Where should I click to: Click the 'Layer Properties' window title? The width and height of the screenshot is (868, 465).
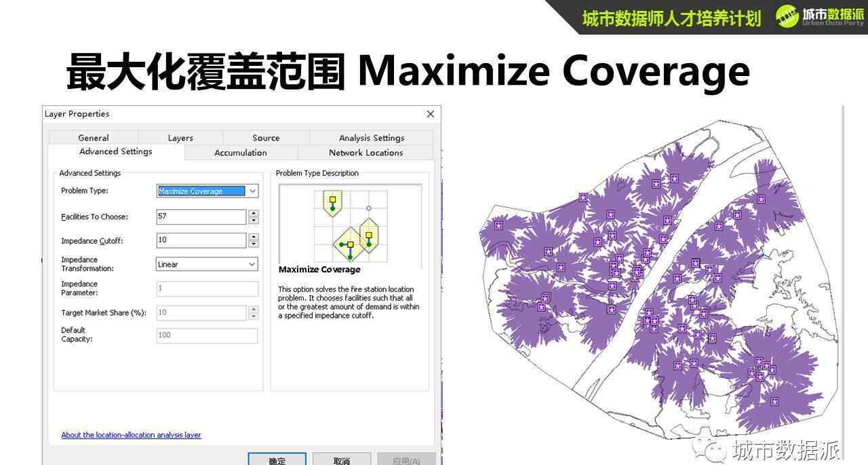tap(77, 114)
